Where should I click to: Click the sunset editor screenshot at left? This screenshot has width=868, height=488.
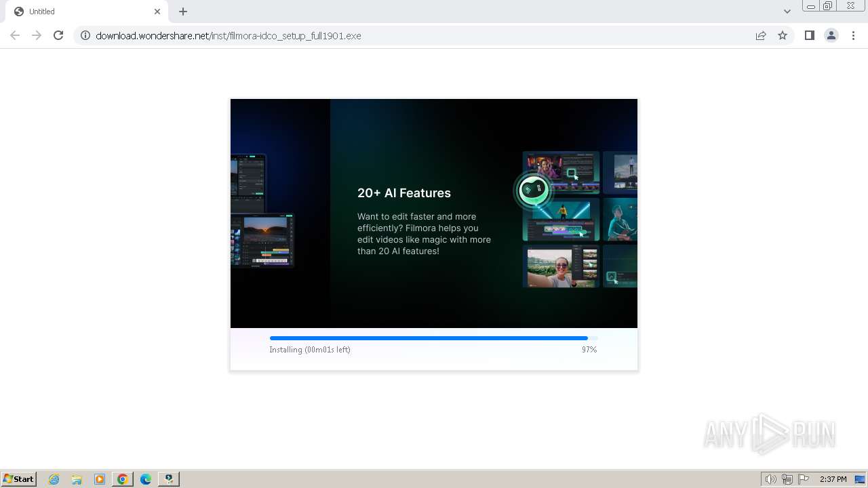(x=262, y=241)
